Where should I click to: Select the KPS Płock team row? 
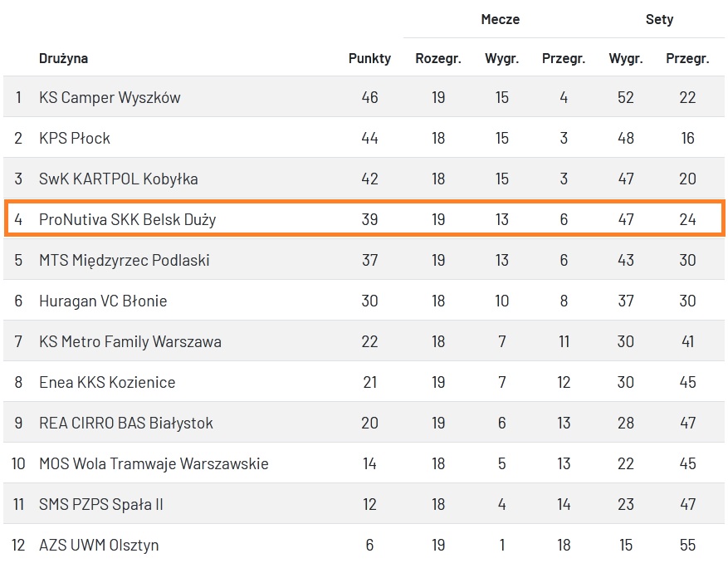point(75,138)
